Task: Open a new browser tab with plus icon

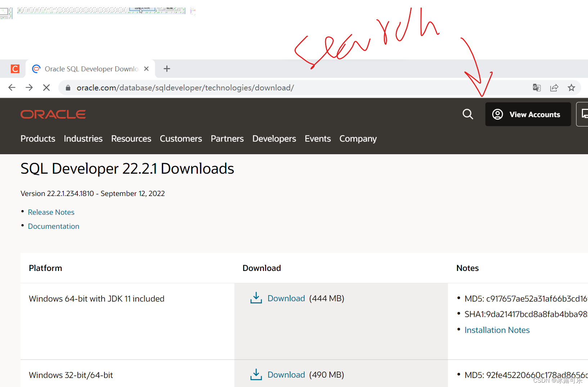Action: click(x=167, y=68)
